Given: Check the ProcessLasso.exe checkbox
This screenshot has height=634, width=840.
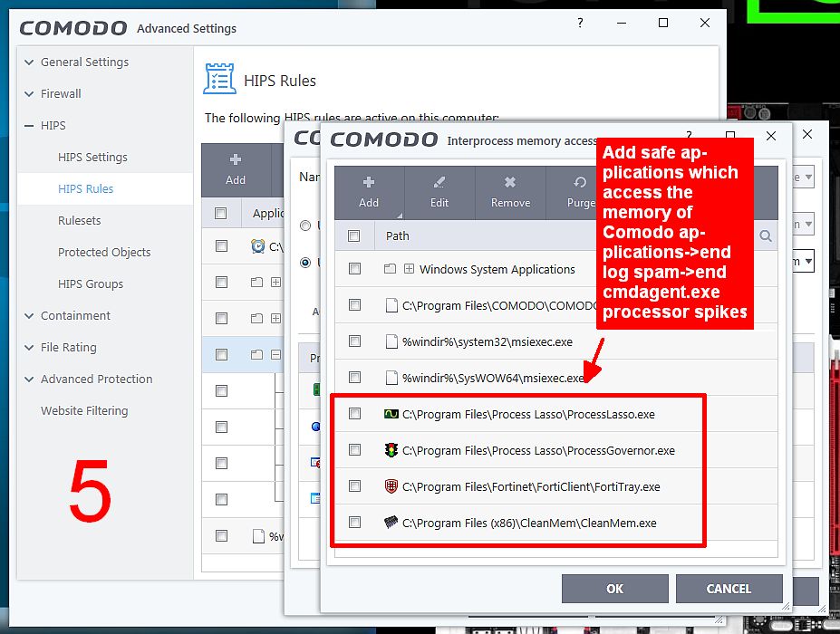Looking at the screenshot, I should [x=354, y=414].
